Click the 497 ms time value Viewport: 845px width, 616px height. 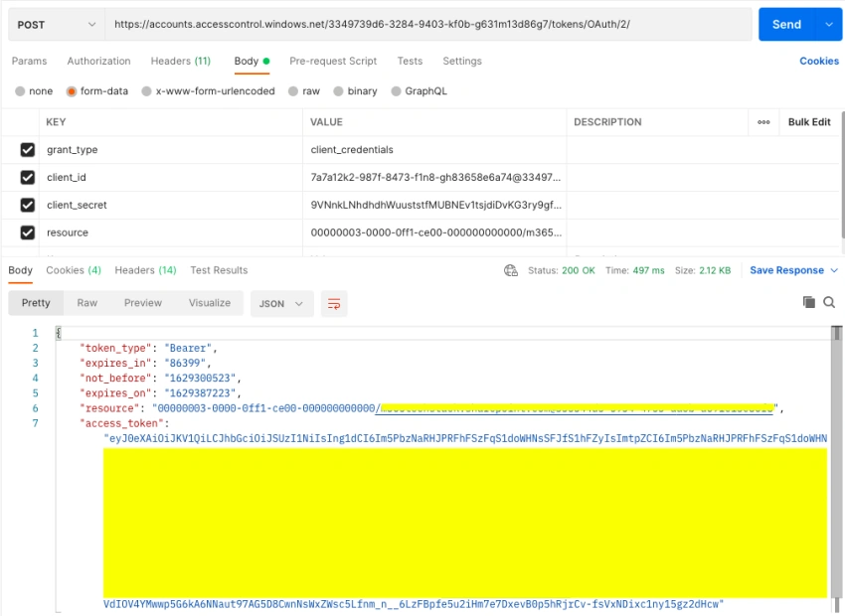coord(648,270)
